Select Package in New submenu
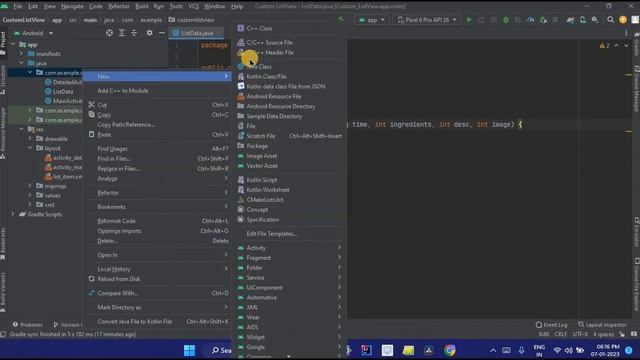Screen dimensions: 640x360 point(289,146)
